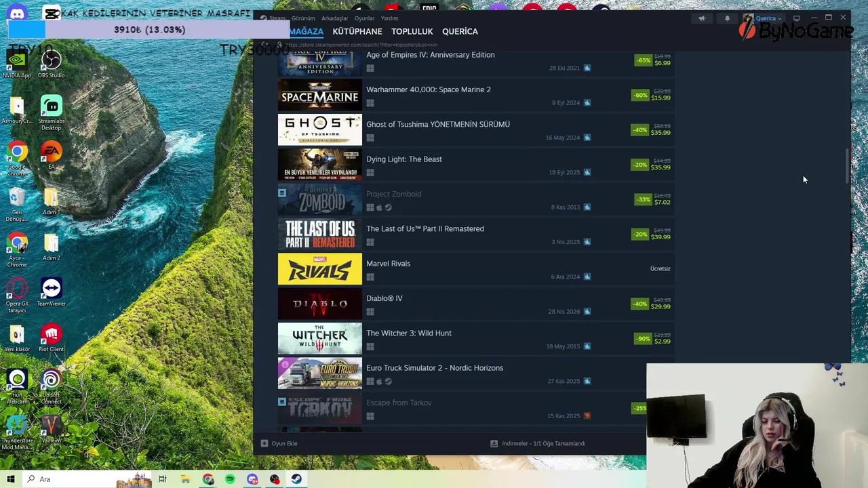The image size is (868, 488).
Task: Click the Windows icon under Marvel Rivals
Action: (370, 277)
